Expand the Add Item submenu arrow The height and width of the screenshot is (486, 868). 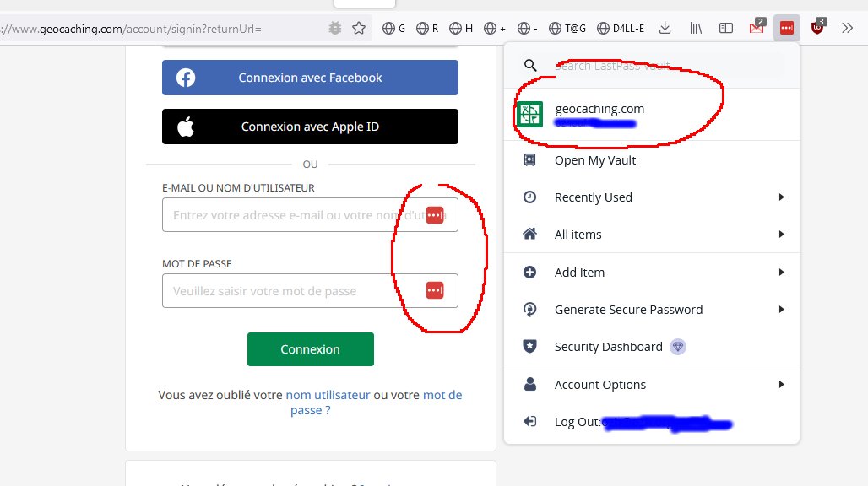tap(781, 272)
